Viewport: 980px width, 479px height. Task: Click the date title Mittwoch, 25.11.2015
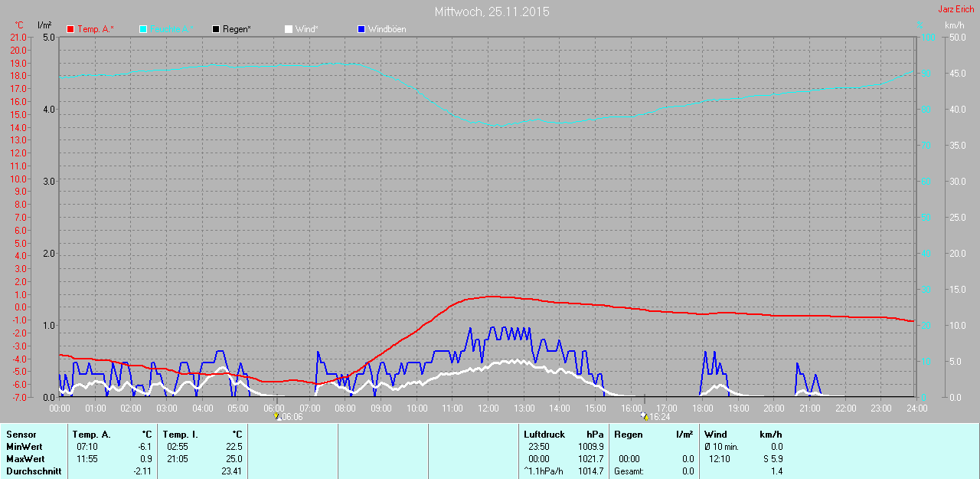tap(492, 11)
